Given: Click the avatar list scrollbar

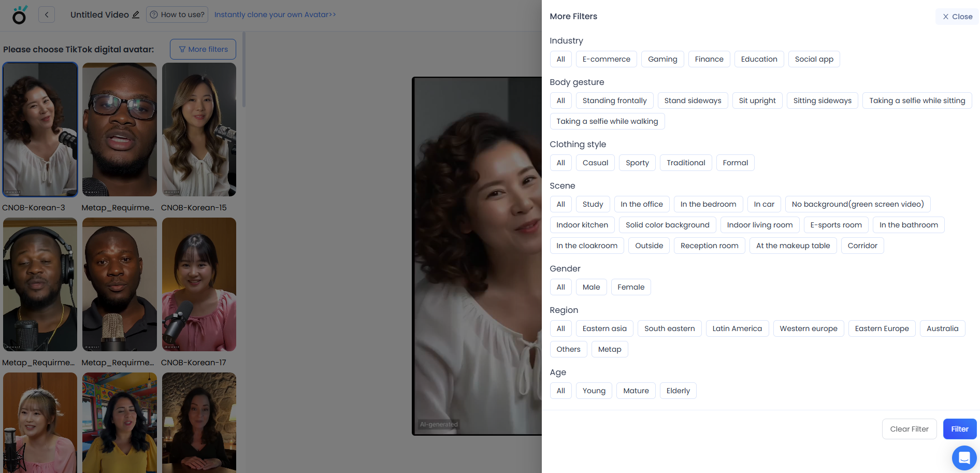Looking at the screenshot, I should tap(244, 70).
